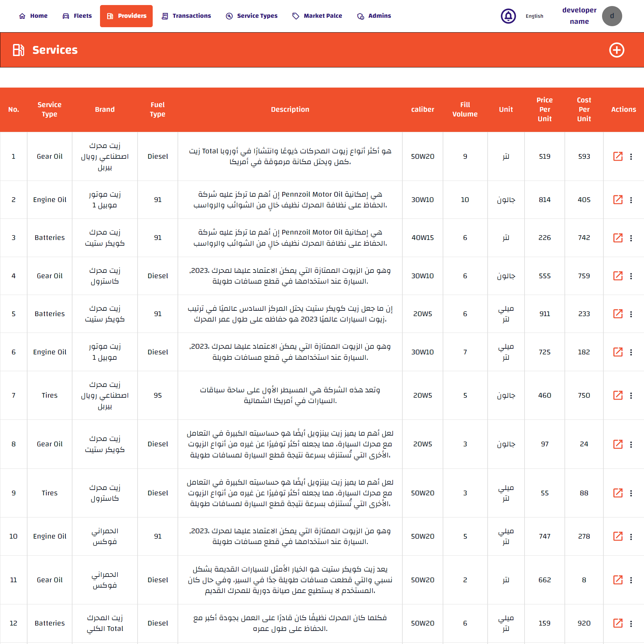Open edit icon for row 7 Tires
The height and width of the screenshot is (644, 644).
(617, 395)
